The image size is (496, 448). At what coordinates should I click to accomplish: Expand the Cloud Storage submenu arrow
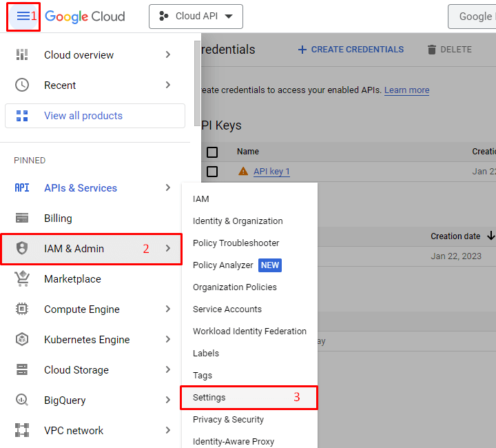click(x=167, y=369)
